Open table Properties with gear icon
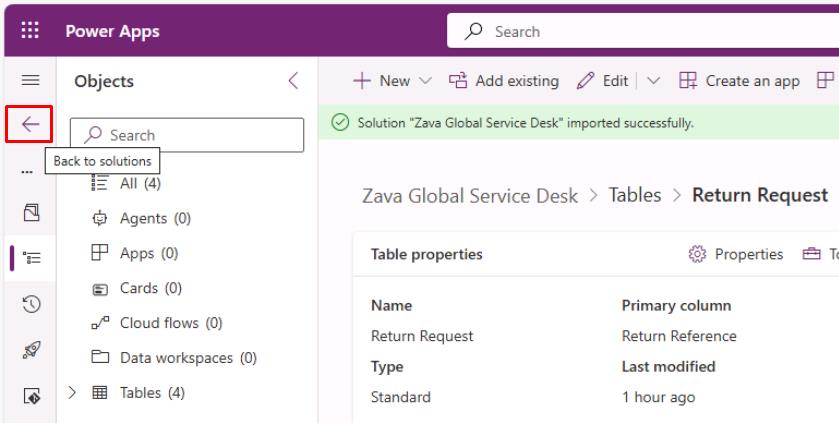Screen dimensions: 839x423 [x=736, y=254]
